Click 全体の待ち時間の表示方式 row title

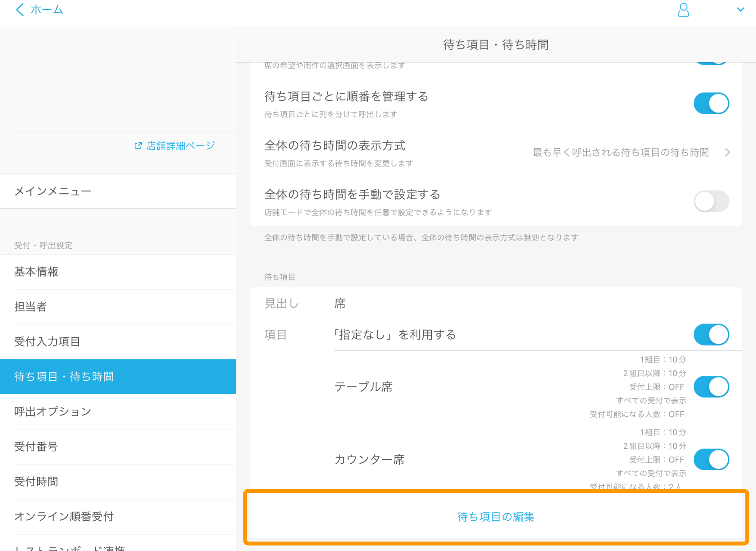[335, 146]
